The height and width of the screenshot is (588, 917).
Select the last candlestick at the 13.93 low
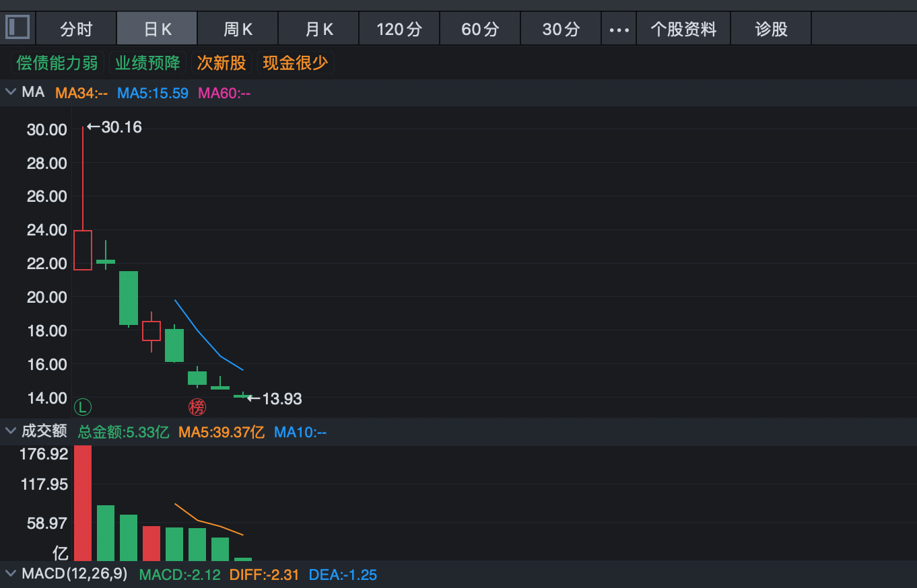click(242, 396)
